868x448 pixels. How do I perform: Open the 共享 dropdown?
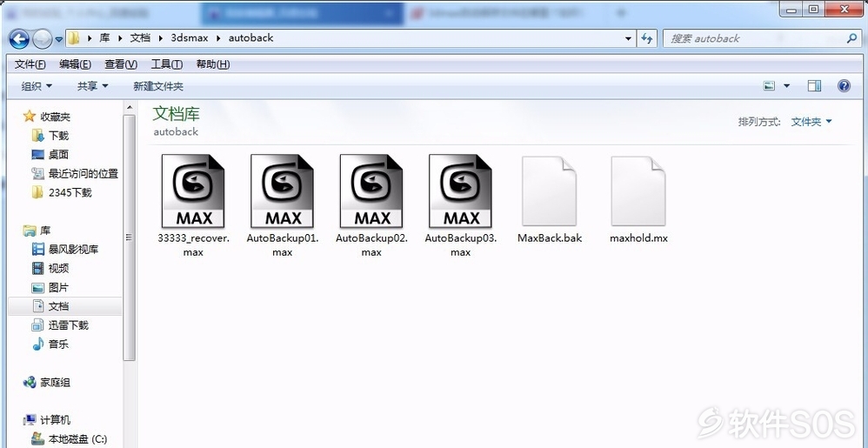pyautogui.click(x=92, y=86)
